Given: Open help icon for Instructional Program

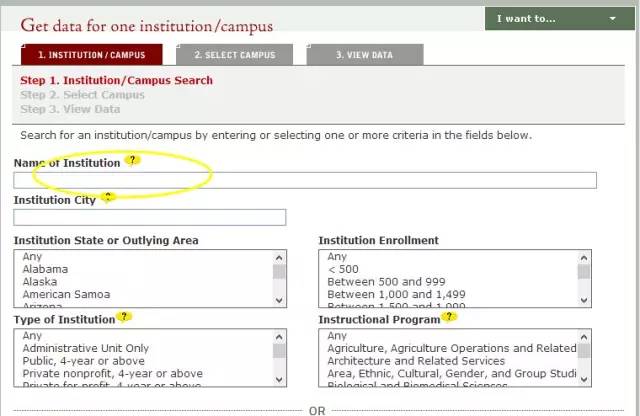Looking at the screenshot, I should pyautogui.click(x=449, y=317).
